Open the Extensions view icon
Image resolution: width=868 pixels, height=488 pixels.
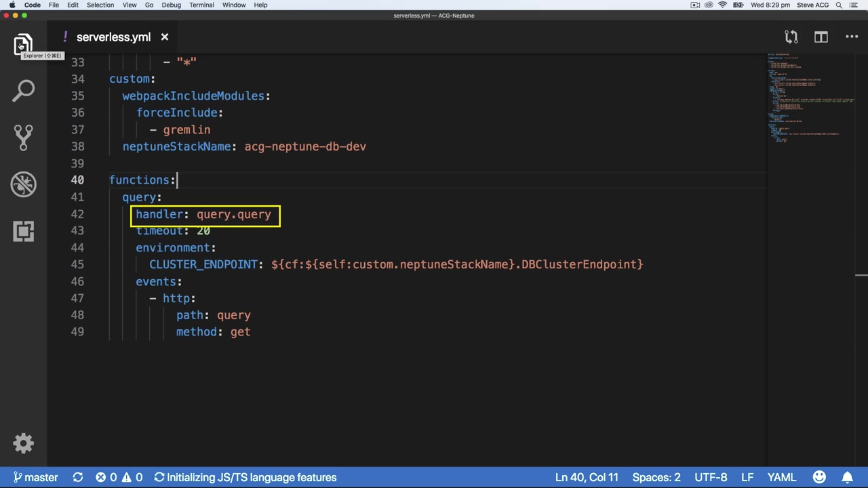(x=23, y=231)
